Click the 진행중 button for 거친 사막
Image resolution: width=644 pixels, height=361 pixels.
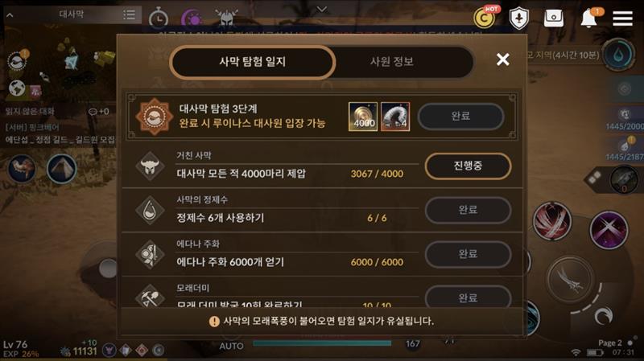pos(468,166)
